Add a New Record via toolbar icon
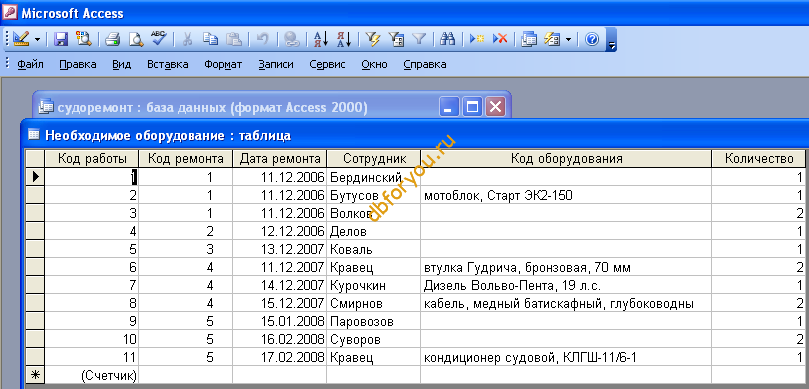This screenshot has height=389, width=809. 477,39
